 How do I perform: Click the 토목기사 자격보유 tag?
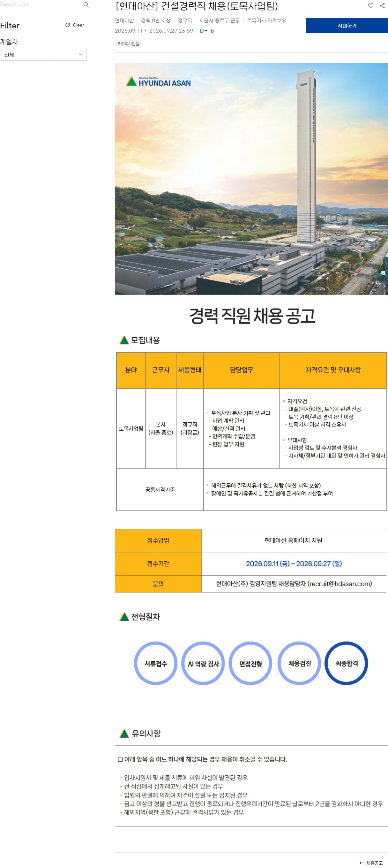pyautogui.click(x=266, y=20)
